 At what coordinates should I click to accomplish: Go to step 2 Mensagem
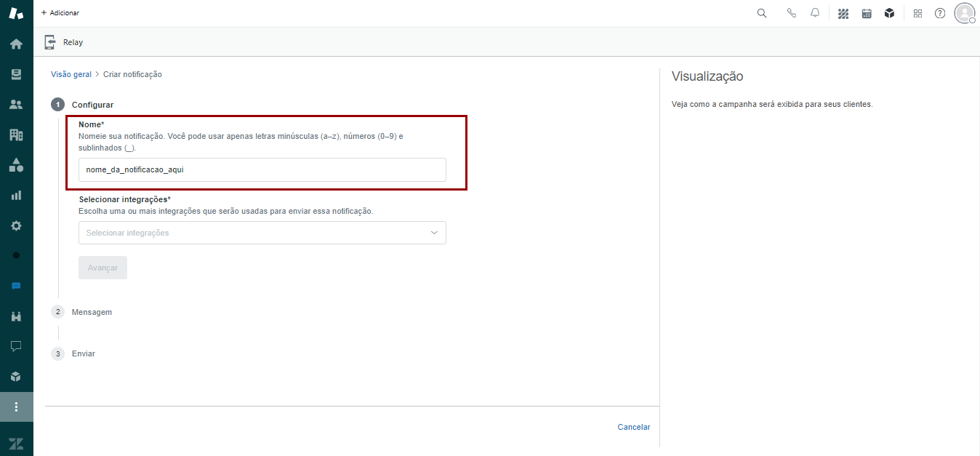pos(92,312)
